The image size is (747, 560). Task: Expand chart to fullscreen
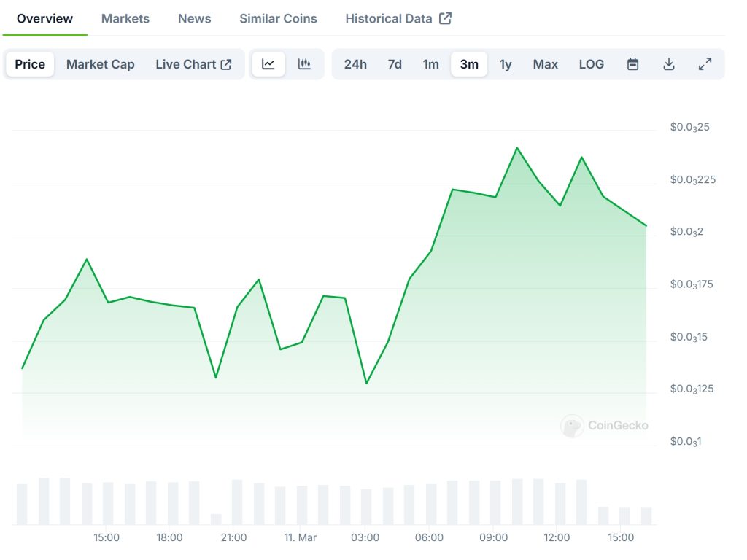tap(705, 64)
